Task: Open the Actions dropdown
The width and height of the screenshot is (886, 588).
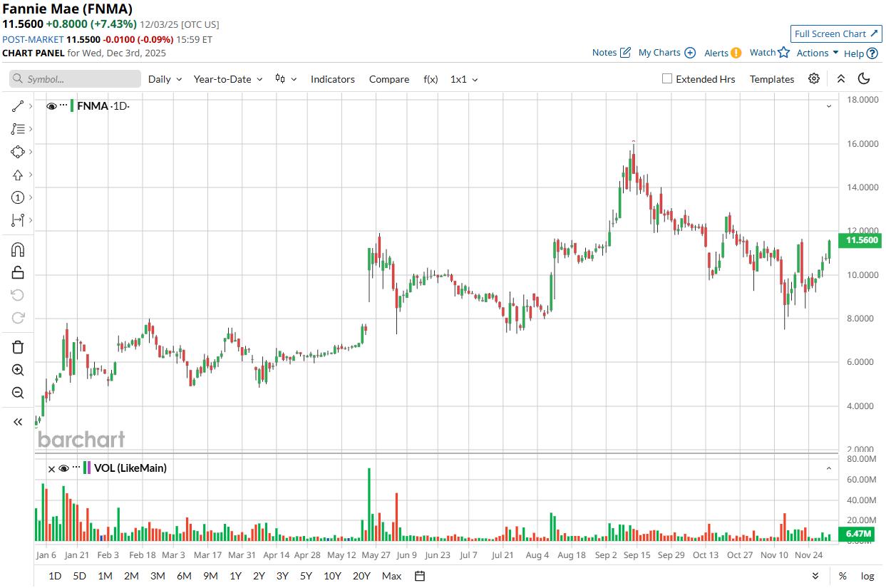Action: [818, 53]
